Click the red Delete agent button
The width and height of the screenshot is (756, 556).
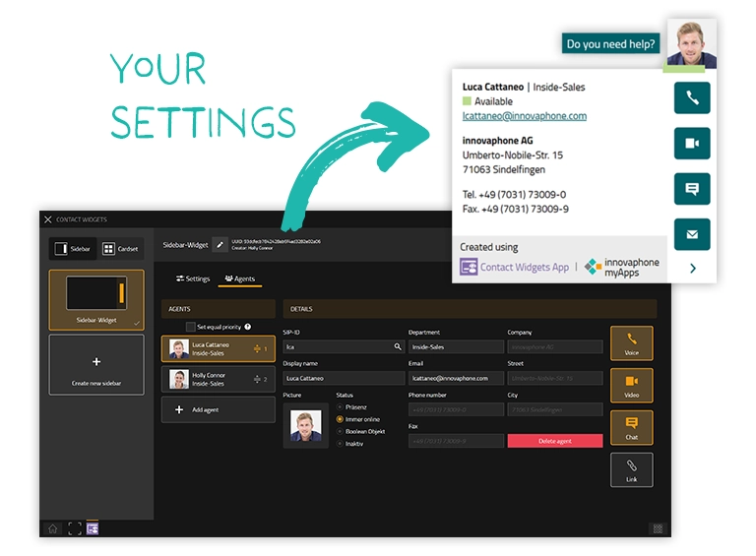555,441
